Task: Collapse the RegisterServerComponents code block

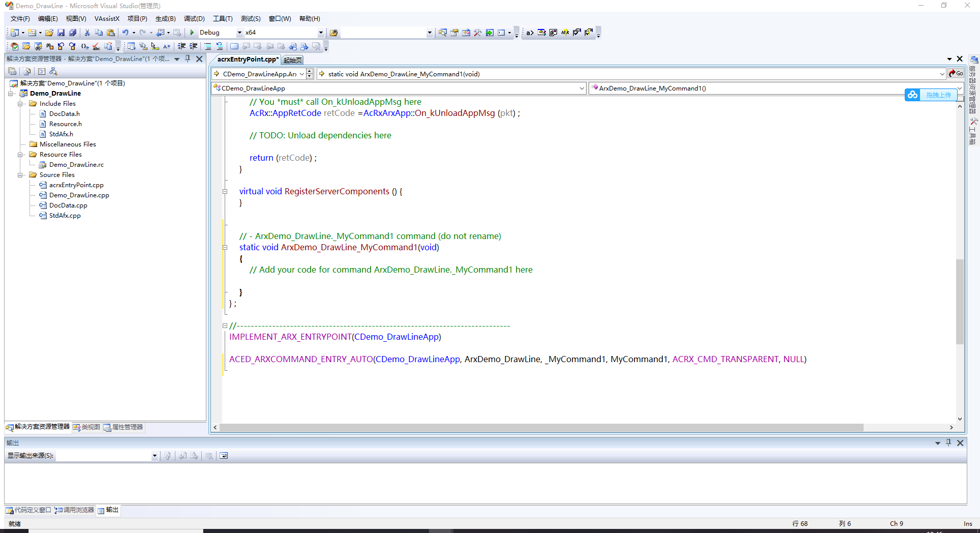Action: pos(225,192)
